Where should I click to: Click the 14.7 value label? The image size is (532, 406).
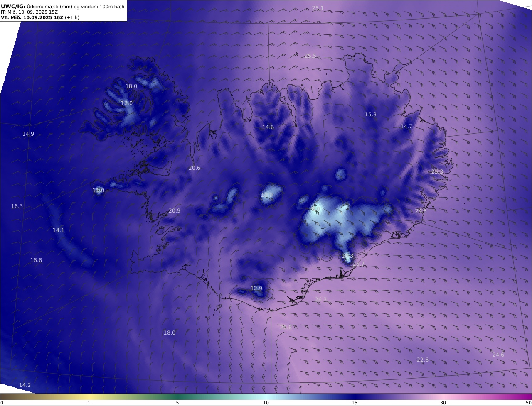click(406, 126)
